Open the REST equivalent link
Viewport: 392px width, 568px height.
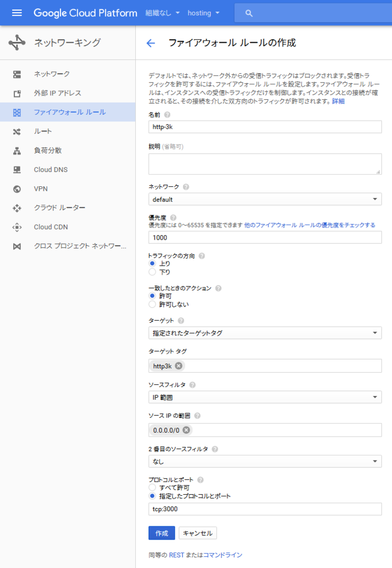176,555
